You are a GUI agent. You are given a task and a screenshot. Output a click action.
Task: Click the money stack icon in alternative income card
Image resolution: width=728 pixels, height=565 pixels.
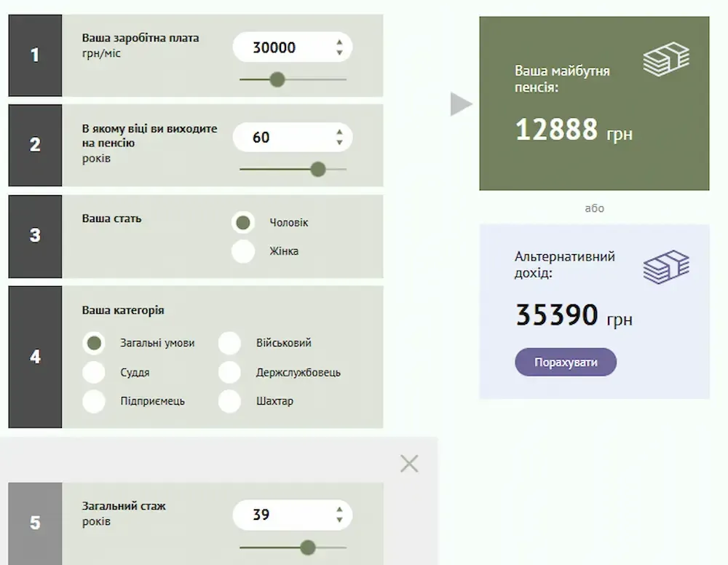click(x=665, y=266)
